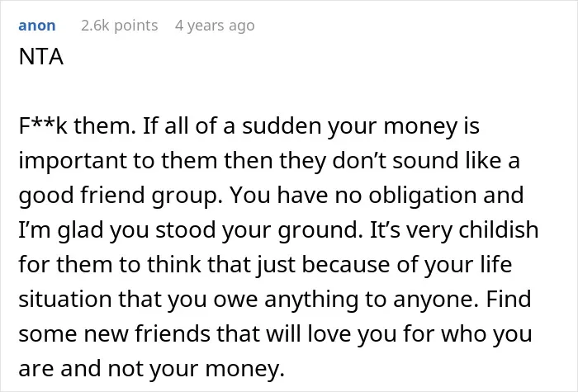
Task: Click the word anyone before Find
Action: click(436, 300)
